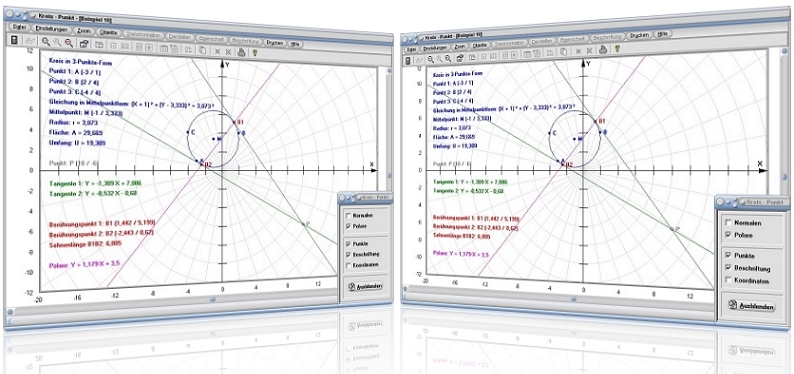
Task: Open the Hilfe menu in right window
Action: click(663, 34)
